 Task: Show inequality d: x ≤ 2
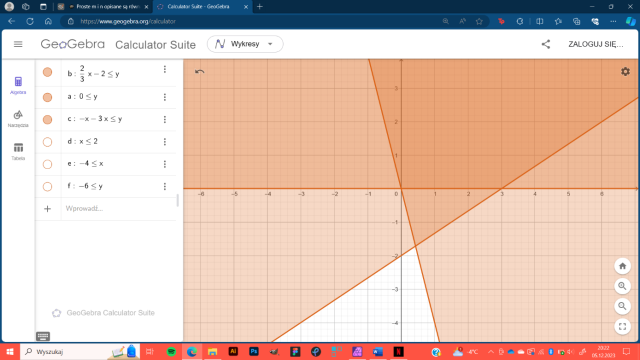(47, 142)
